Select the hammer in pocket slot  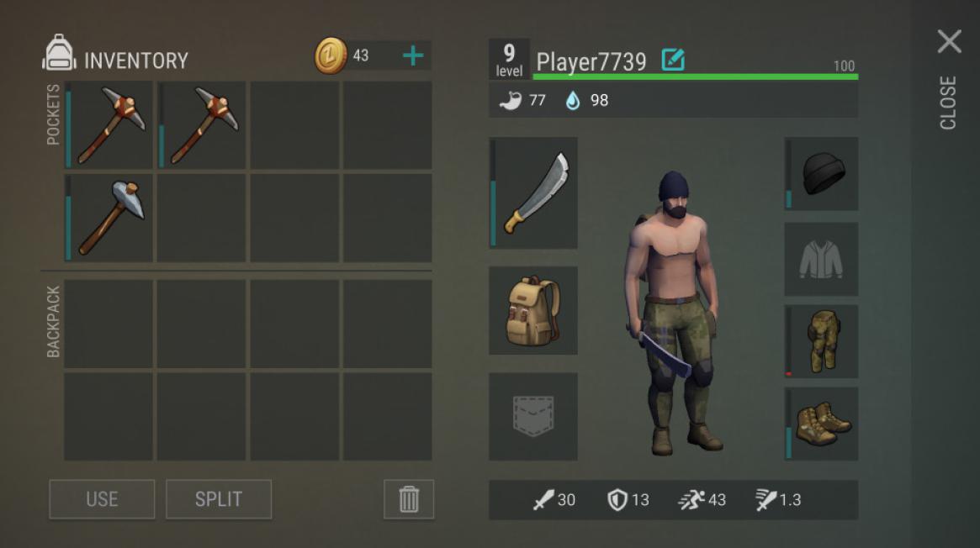coord(109,218)
